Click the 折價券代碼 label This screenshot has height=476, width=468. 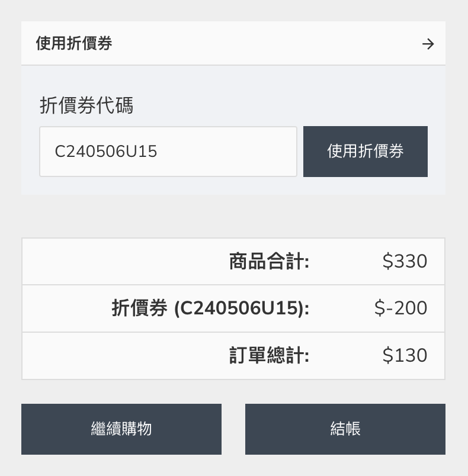pyautogui.click(x=86, y=105)
